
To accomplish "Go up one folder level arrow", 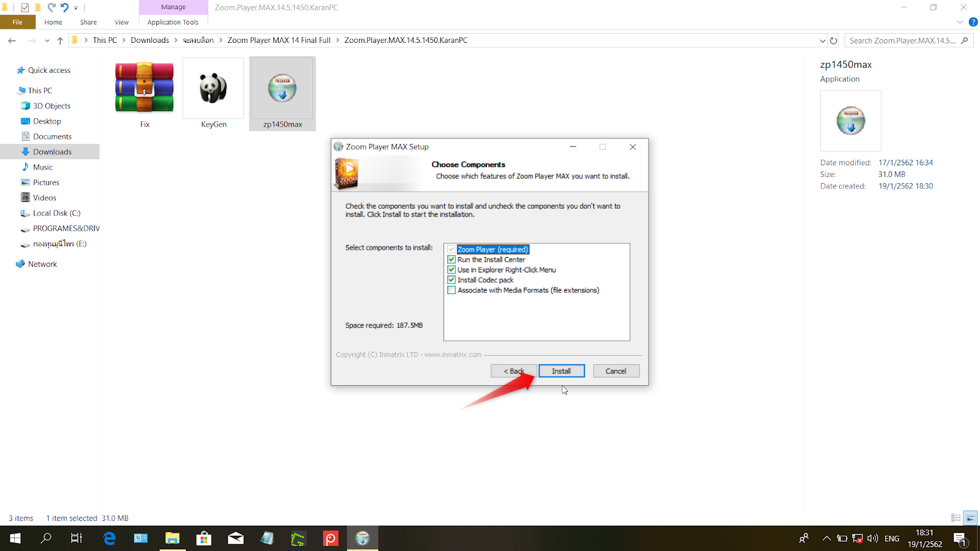I will tap(60, 40).
